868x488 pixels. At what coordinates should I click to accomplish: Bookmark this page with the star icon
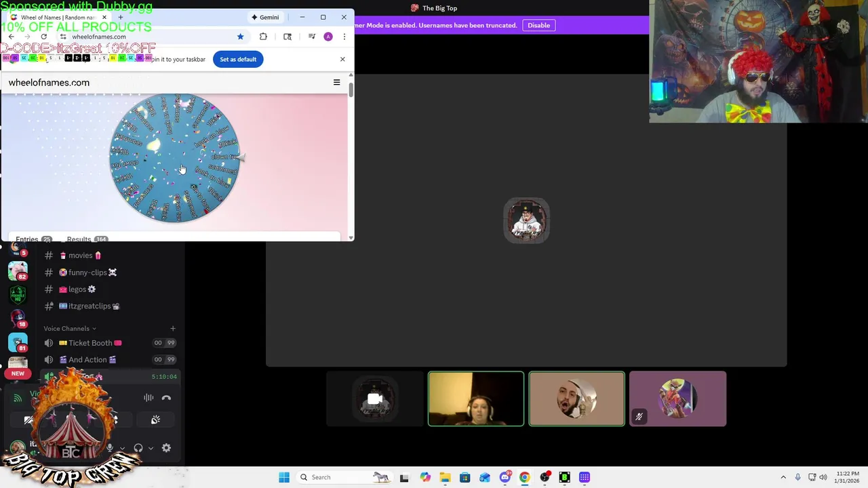pyautogui.click(x=240, y=37)
